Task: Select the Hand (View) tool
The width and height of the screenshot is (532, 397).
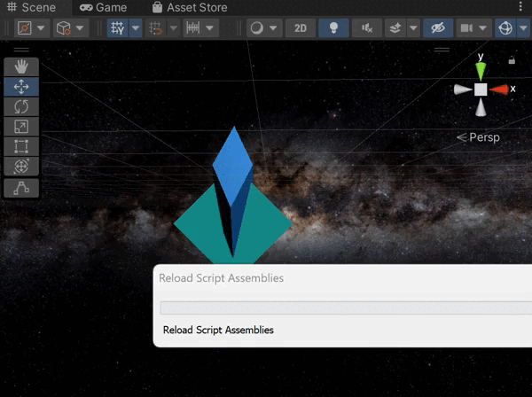Action: coord(21,66)
